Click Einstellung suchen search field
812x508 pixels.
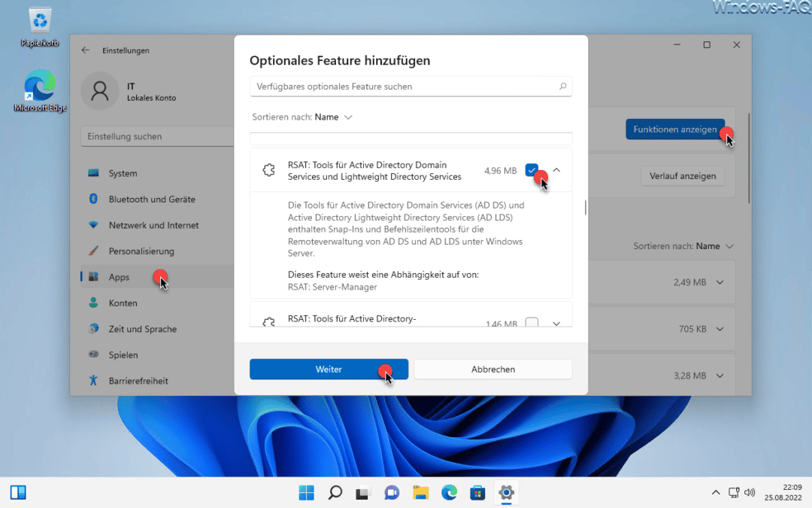point(157,136)
